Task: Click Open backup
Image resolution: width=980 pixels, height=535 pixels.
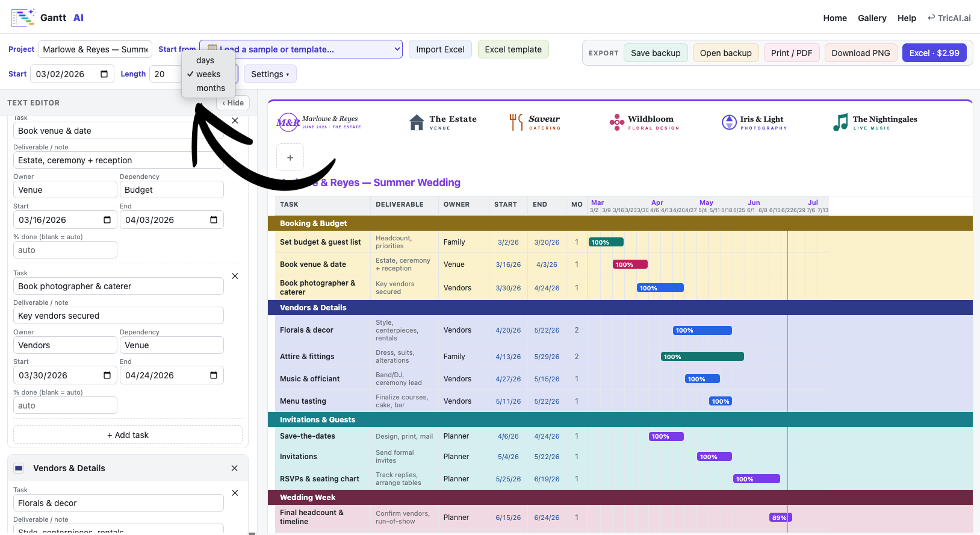Action: click(x=725, y=53)
